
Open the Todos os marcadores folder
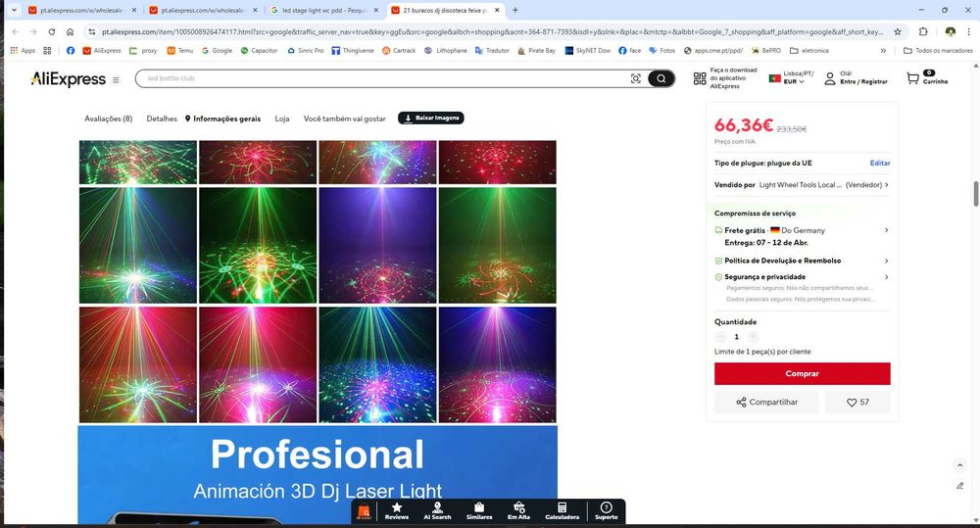tap(938, 51)
